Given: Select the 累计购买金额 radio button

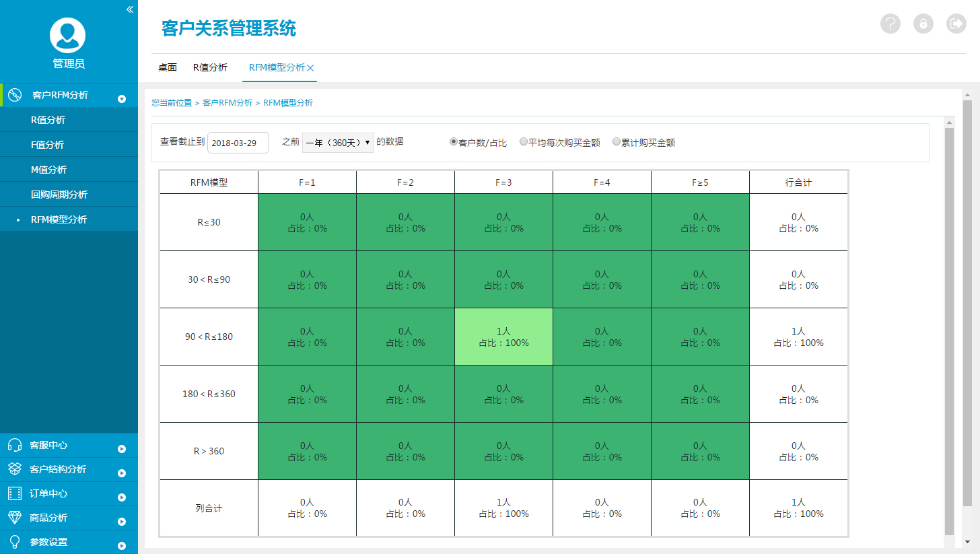Looking at the screenshot, I should (x=617, y=142).
